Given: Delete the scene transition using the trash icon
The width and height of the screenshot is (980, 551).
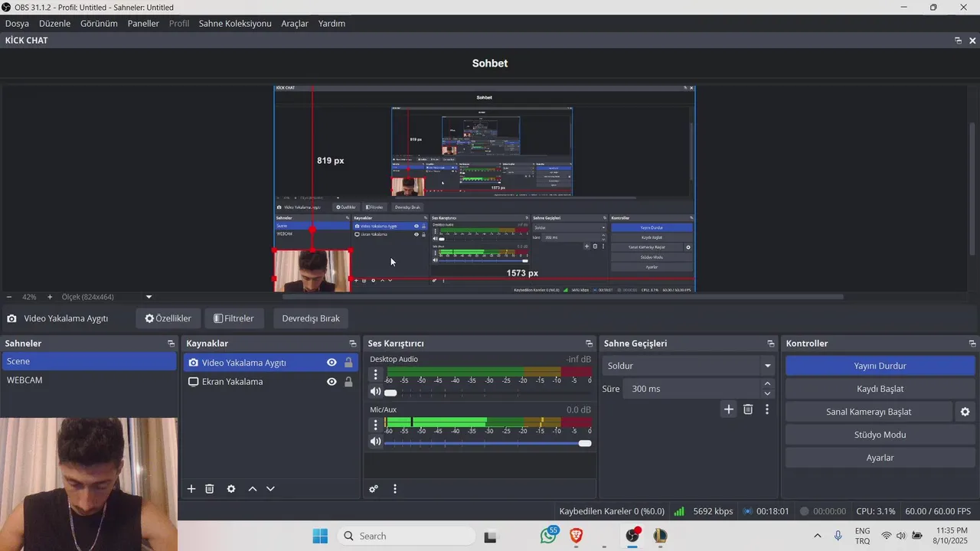Looking at the screenshot, I should point(748,409).
